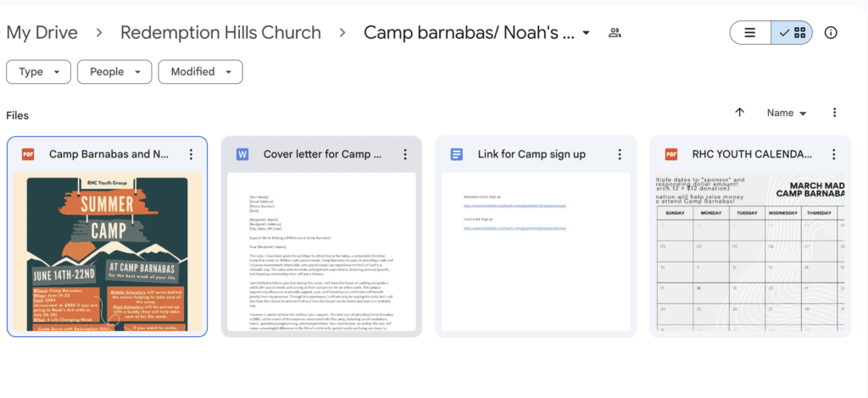This screenshot has width=868, height=398.
Task: Click Word icon on Cover letter file
Action: 242,154
